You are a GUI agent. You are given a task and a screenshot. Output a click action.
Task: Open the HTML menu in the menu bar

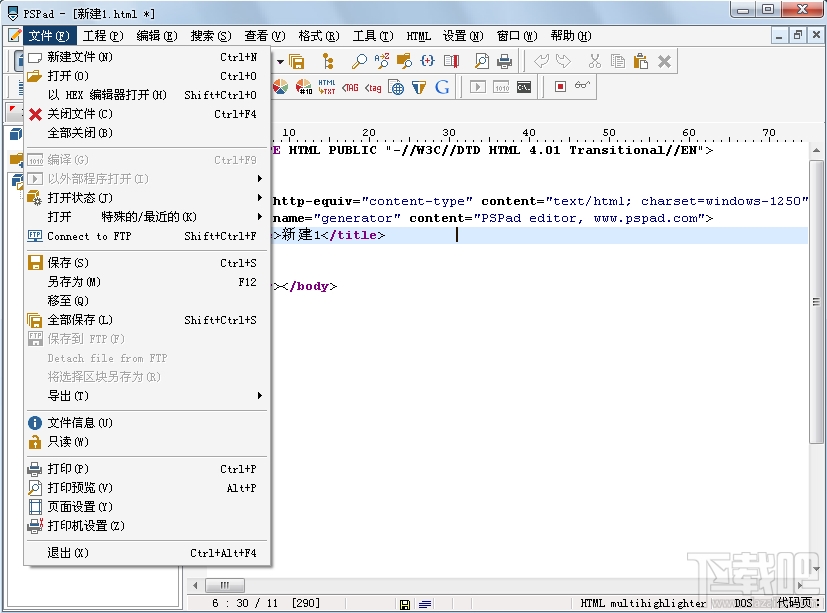pos(417,35)
